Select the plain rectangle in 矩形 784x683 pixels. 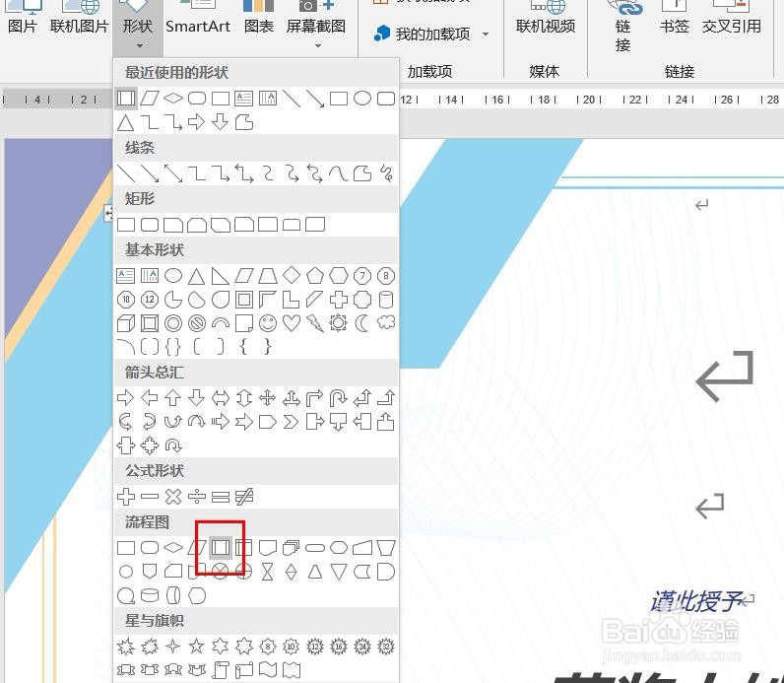pyautogui.click(x=125, y=225)
